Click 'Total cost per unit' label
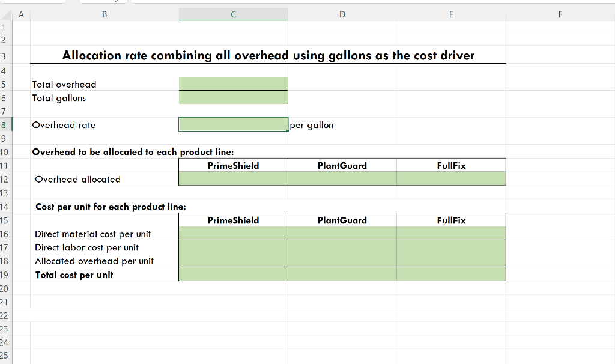Image resolution: width=615 pixels, height=364 pixels. click(74, 275)
